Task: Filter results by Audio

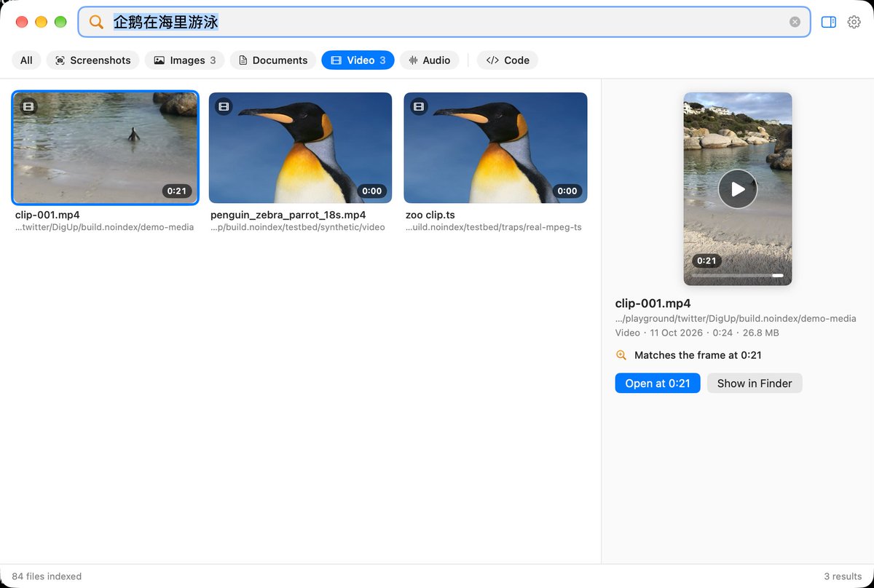Action: (x=430, y=60)
